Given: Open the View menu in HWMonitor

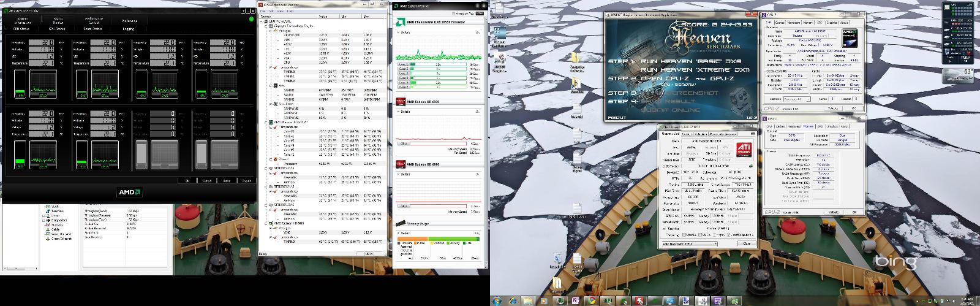Looking at the screenshot, I should (x=281, y=11).
